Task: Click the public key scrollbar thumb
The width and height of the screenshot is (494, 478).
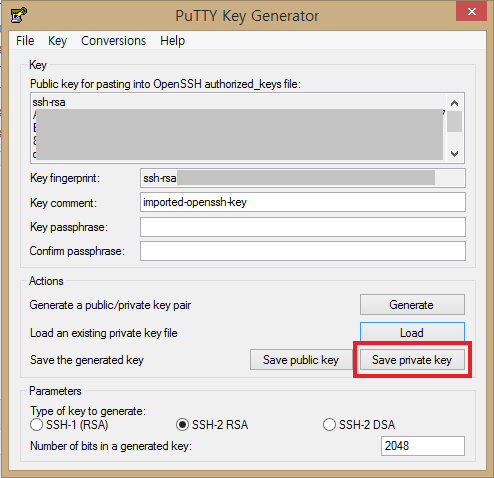Action: [x=454, y=122]
